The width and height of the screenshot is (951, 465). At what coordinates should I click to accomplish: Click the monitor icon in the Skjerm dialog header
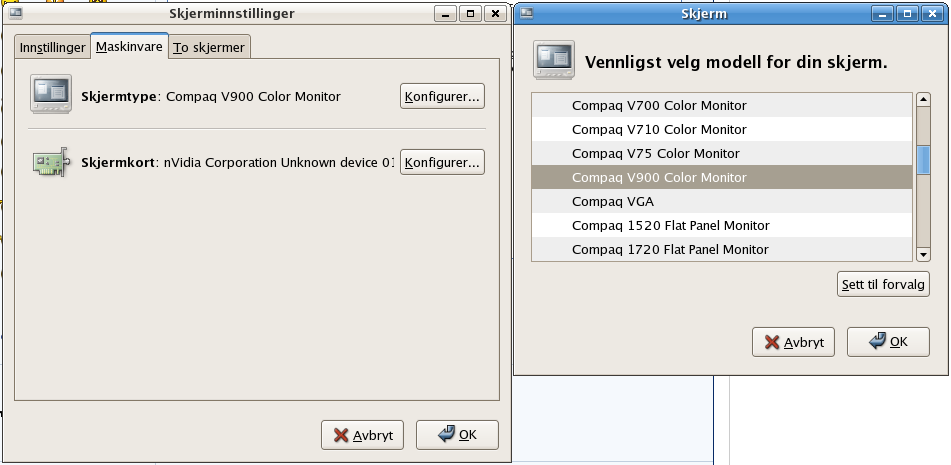tap(554, 60)
